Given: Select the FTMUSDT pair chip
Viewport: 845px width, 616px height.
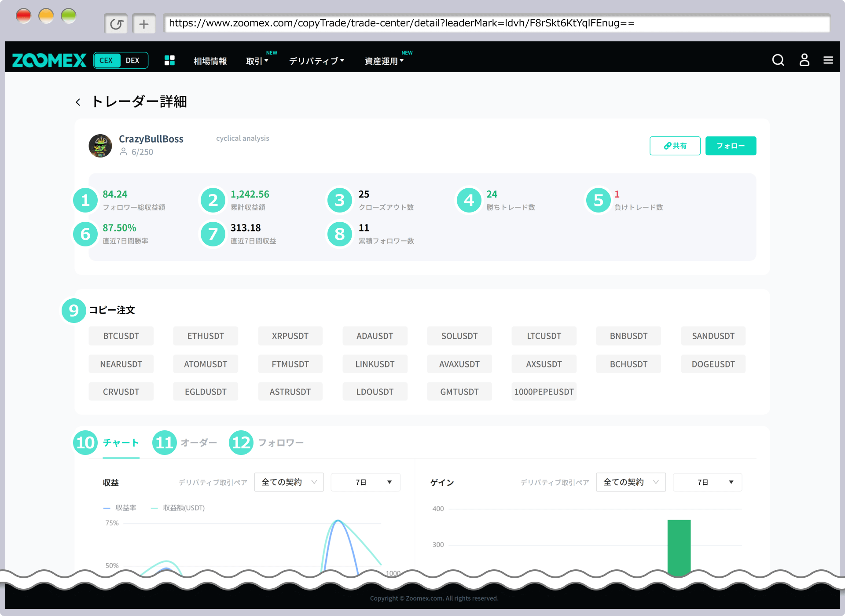Looking at the screenshot, I should coord(290,364).
